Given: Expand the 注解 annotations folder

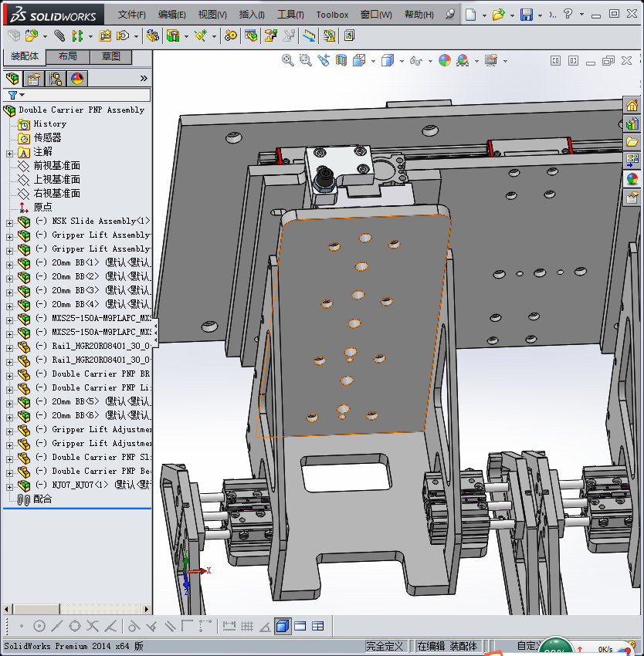Looking at the screenshot, I should tap(9, 152).
